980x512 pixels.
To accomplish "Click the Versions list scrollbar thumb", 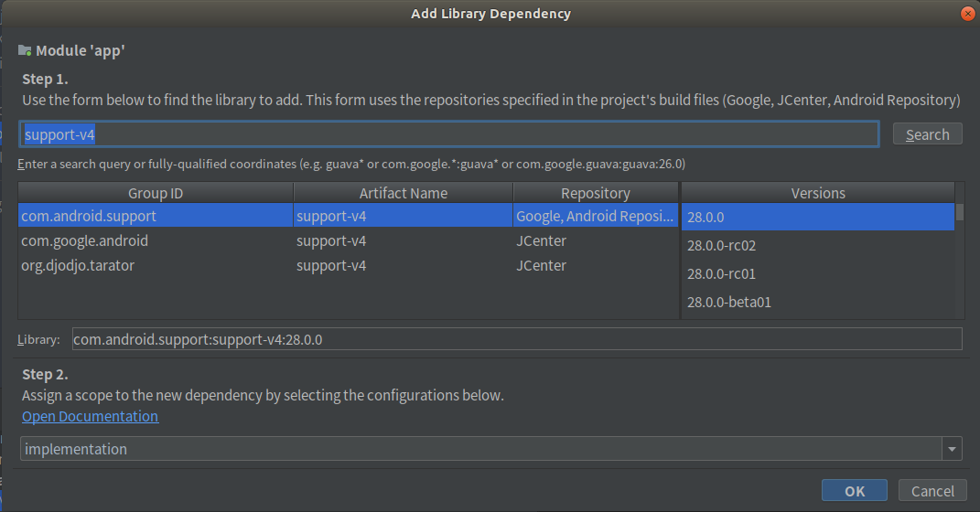I will [959, 212].
